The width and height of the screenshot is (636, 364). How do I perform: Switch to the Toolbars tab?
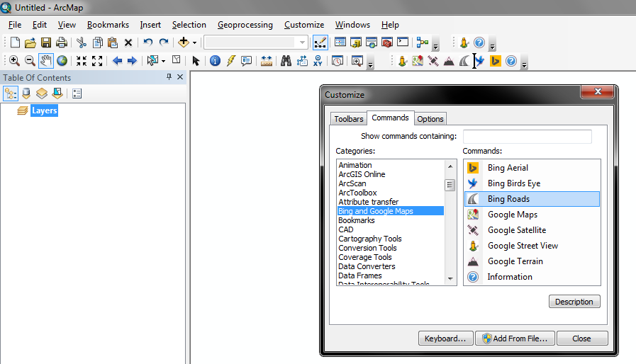click(x=348, y=119)
